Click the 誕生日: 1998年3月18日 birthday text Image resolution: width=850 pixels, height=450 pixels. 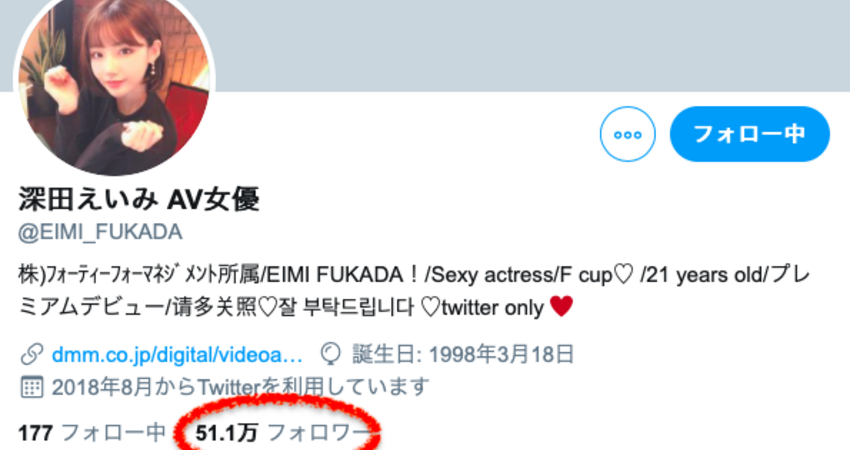pyautogui.click(x=463, y=355)
